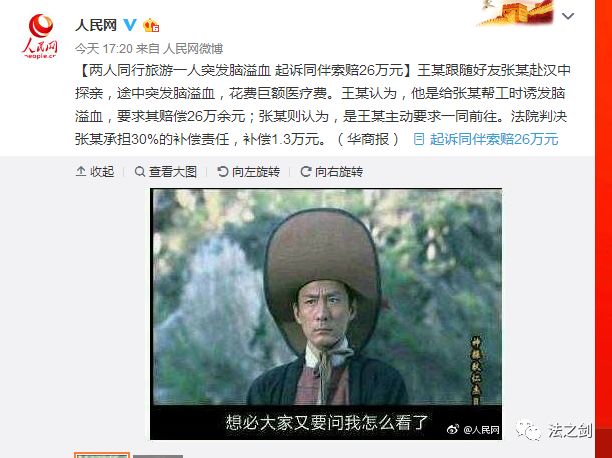Select the first highlighted thumbnail below the image

tap(101, 455)
